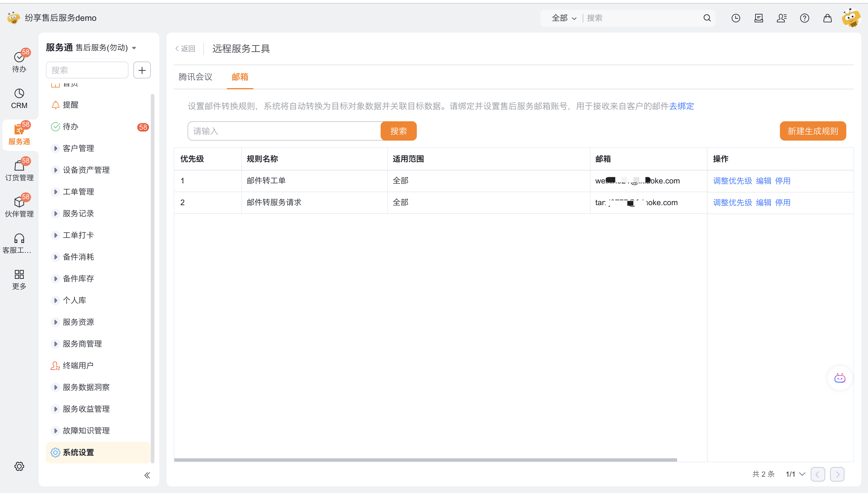Open the 全部 search scope dropdown
The width and height of the screenshot is (868, 493).
coord(564,18)
